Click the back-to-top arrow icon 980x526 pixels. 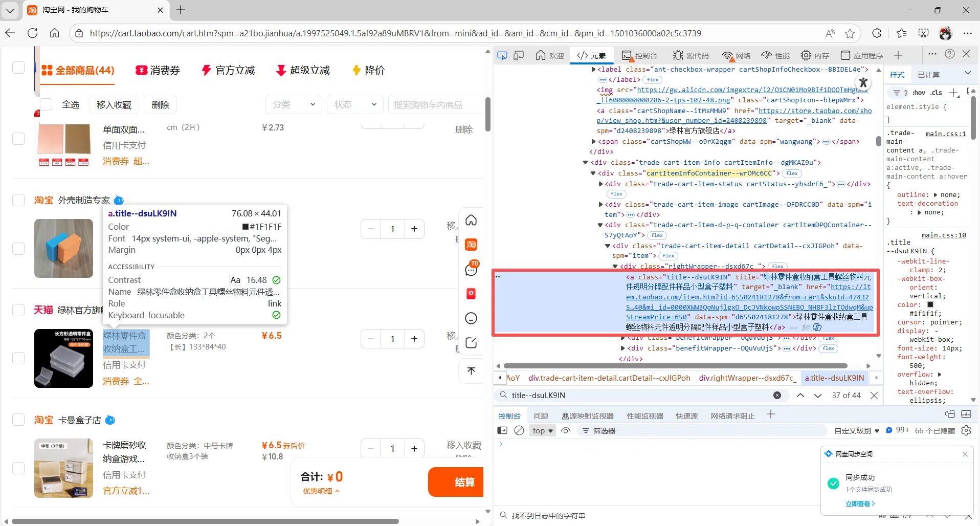(471, 370)
